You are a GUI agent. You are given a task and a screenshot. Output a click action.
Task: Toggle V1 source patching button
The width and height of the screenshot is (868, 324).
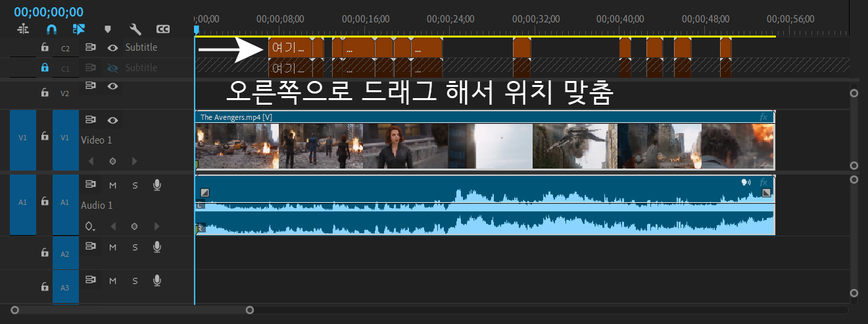23,138
